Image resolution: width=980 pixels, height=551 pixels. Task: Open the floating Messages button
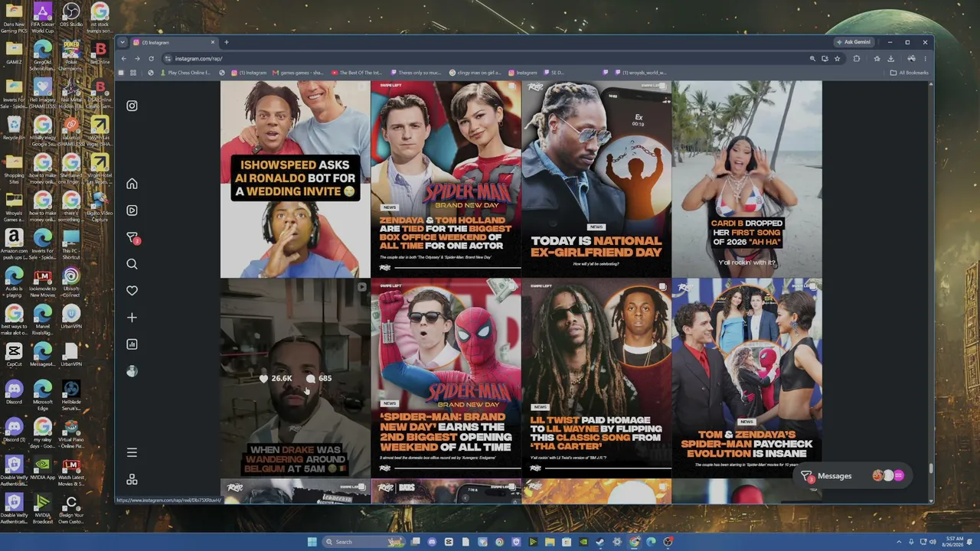pyautogui.click(x=852, y=476)
